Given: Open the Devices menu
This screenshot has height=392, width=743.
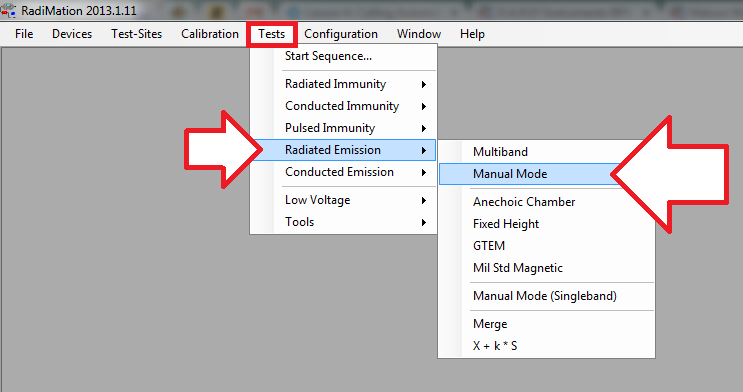Looking at the screenshot, I should coord(72,34).
